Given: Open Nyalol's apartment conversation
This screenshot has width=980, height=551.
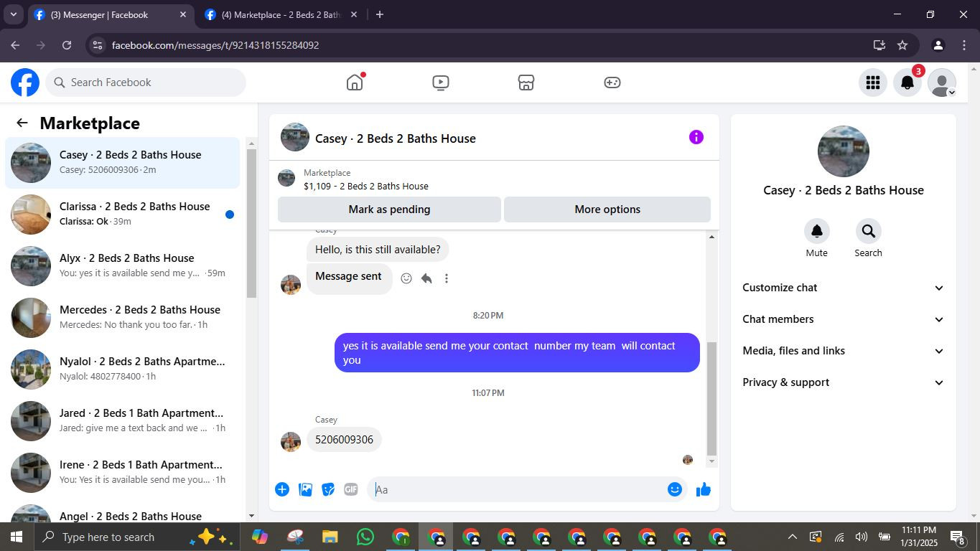Looking at the screenshot, I should (123, 369).
